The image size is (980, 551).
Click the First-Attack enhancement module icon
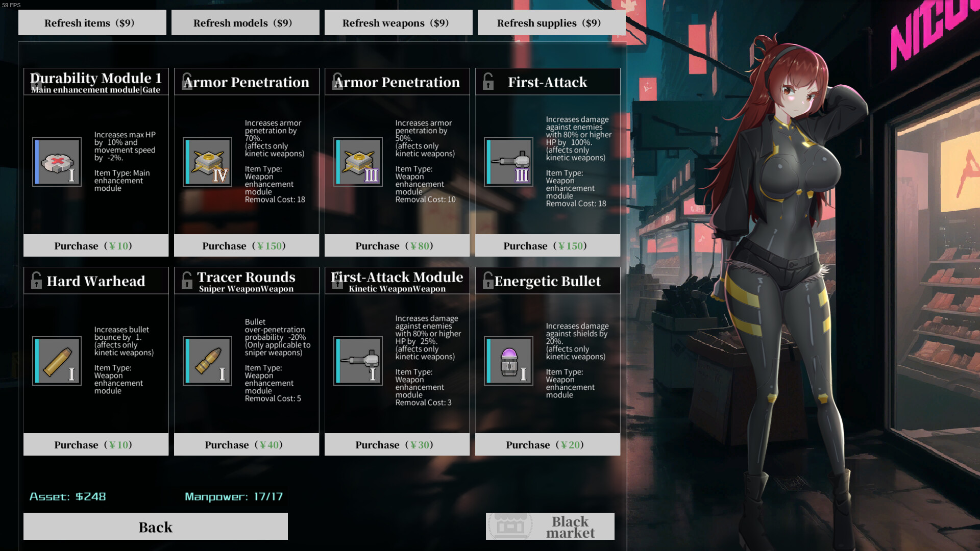point(508,162)
